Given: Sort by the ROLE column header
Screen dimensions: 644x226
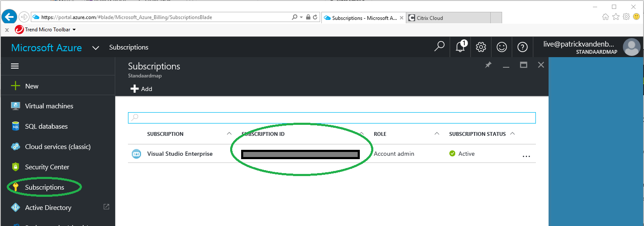Looking at the screenshot, I should coord(380,134).
